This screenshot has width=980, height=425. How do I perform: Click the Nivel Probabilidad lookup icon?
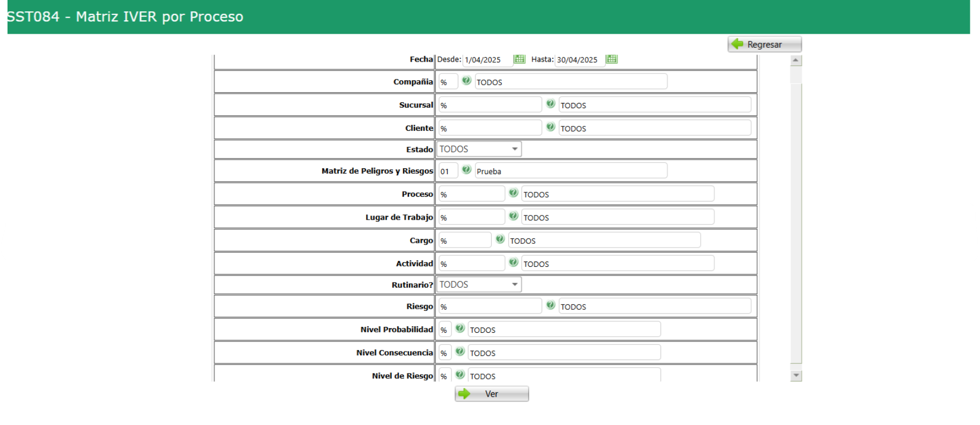pyautogui.click(x=459, y=329)
